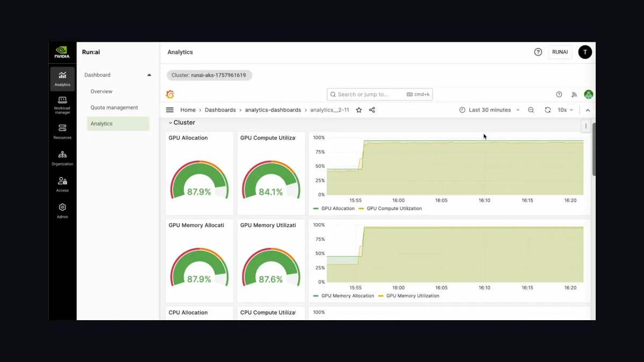This screenshot has height=362, width=644.
Task: Click the Grafana logo
Action: (170, 94)
